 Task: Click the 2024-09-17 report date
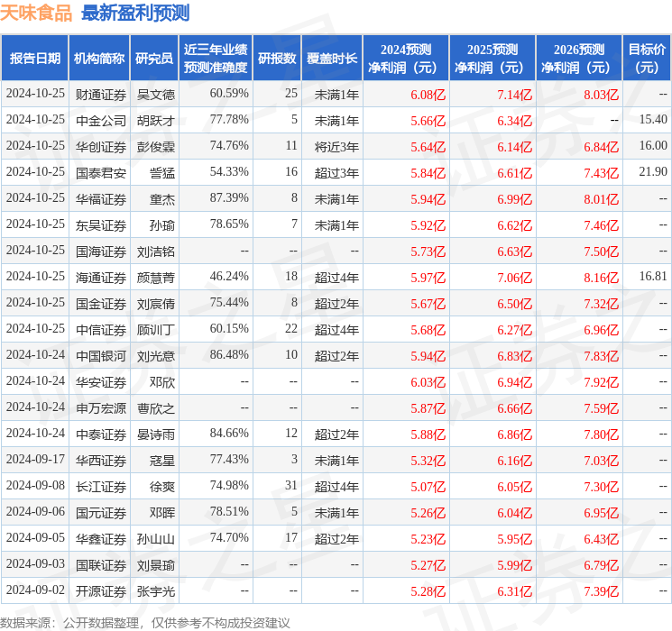pos(35,459)
